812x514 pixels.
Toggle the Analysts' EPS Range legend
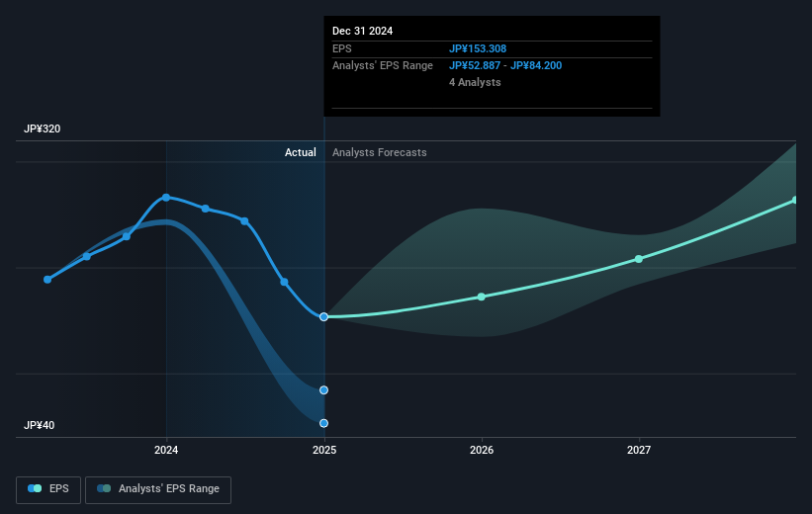(158, 489)
